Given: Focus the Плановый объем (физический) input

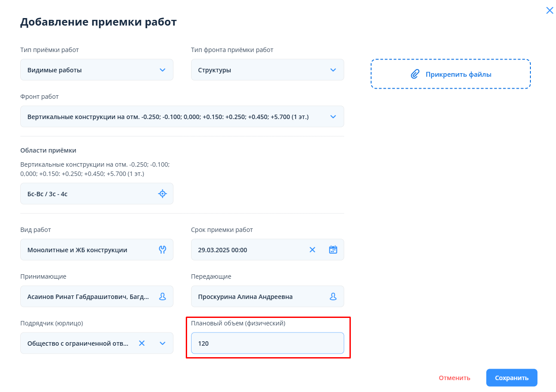Looking at the screenshot, I should 267,343.
